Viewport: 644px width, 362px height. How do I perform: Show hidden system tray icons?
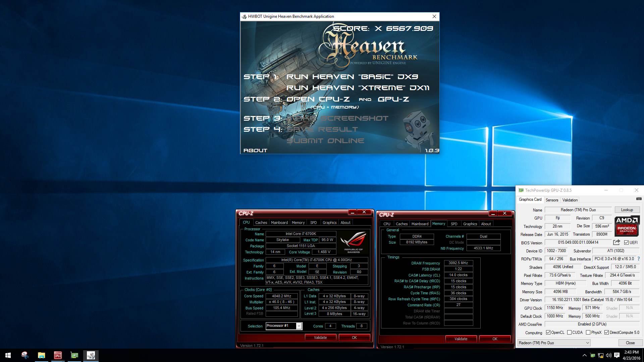coord(584,355)
